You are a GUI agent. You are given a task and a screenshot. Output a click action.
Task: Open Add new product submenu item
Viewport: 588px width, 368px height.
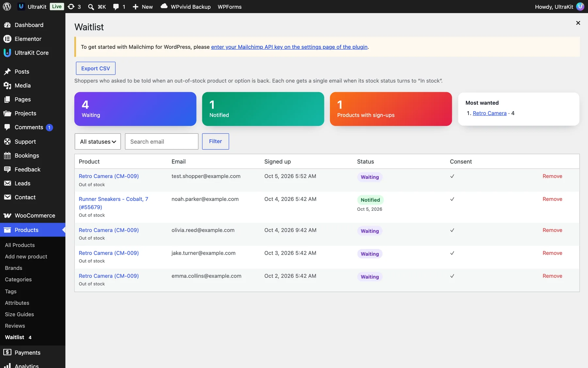[26, 256]
